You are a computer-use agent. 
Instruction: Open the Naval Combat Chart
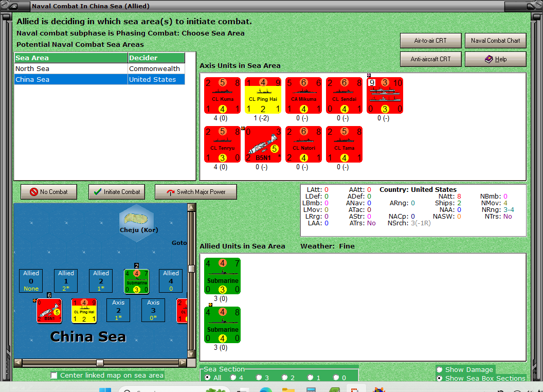pos(496,41)
